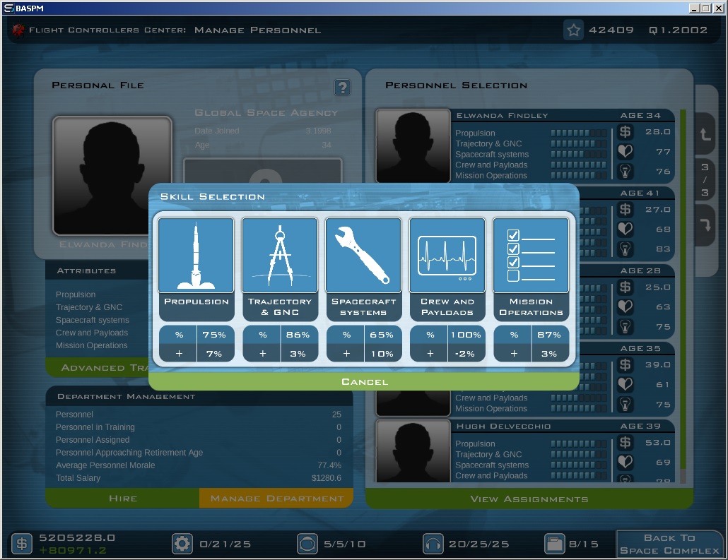
Task: Click the dollar icon beside salary 25.0
Action: (x=626, y=287)
